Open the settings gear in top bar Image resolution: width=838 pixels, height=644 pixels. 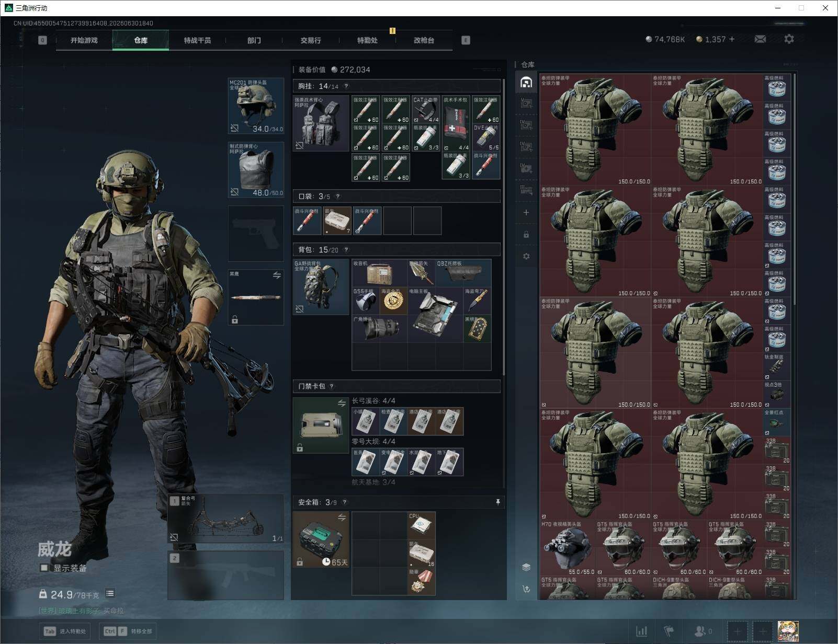[x=789, y=39]
